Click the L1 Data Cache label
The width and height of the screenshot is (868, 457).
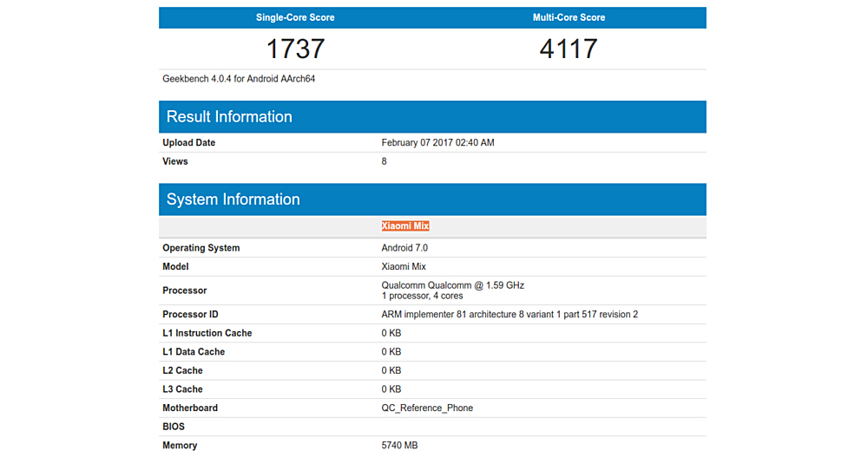tap(194, 352)
